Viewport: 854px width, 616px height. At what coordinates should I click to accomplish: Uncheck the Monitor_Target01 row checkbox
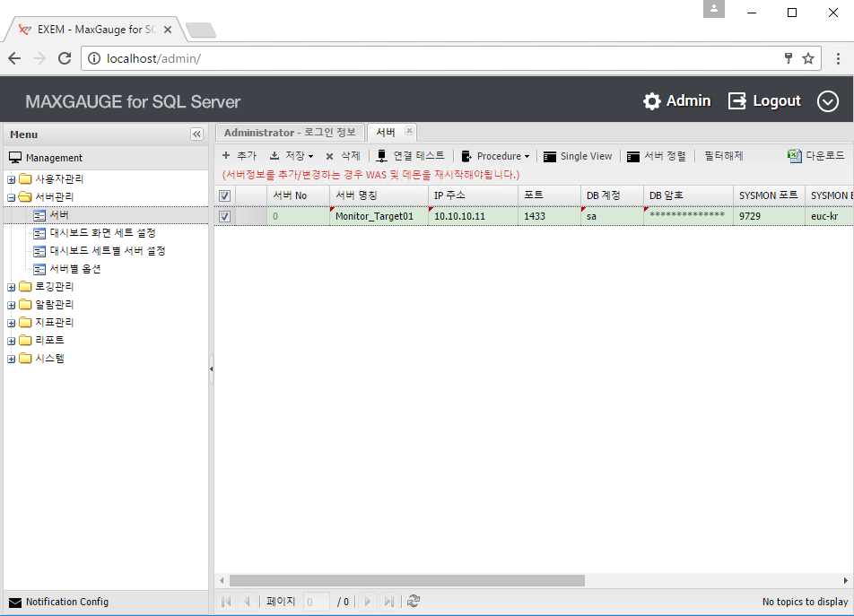click(x=224, y=217)
